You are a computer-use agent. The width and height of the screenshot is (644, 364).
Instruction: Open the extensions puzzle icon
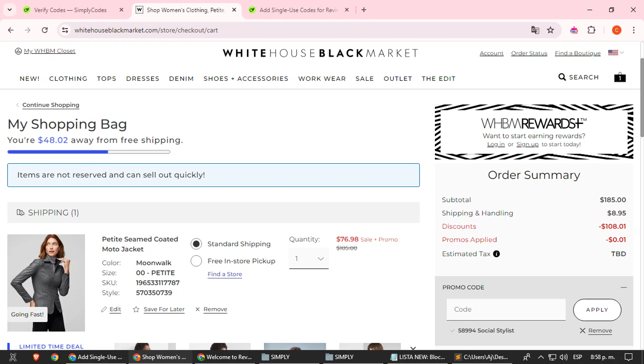tap(592, 30)
